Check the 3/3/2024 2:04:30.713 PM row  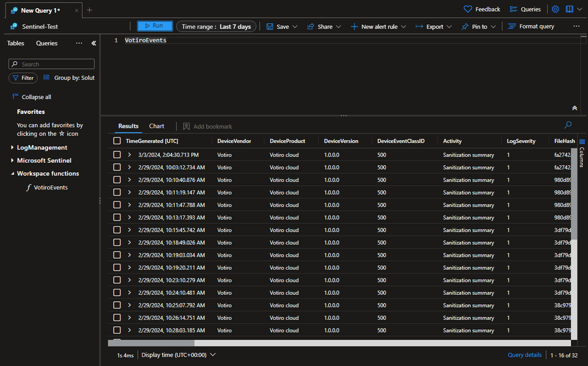point(117,155)
